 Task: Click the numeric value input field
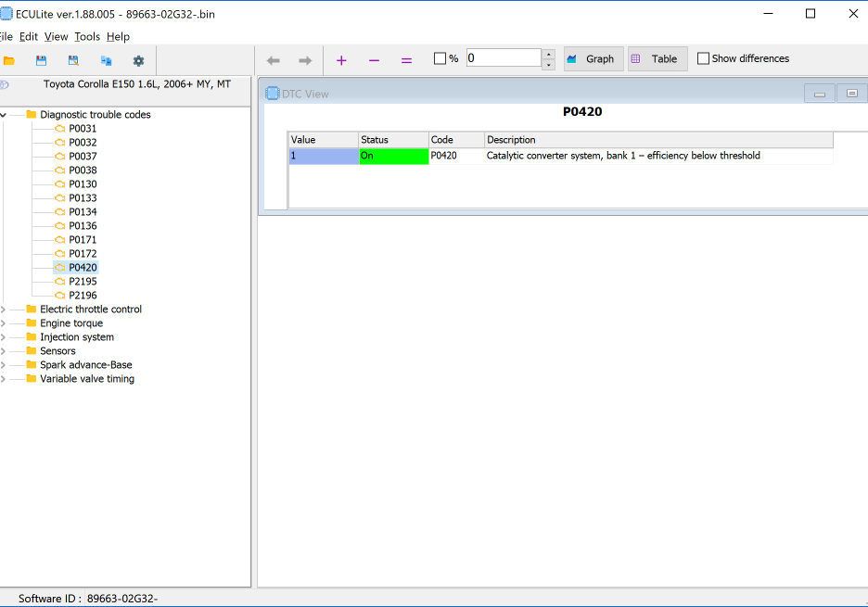coord(503,58)
